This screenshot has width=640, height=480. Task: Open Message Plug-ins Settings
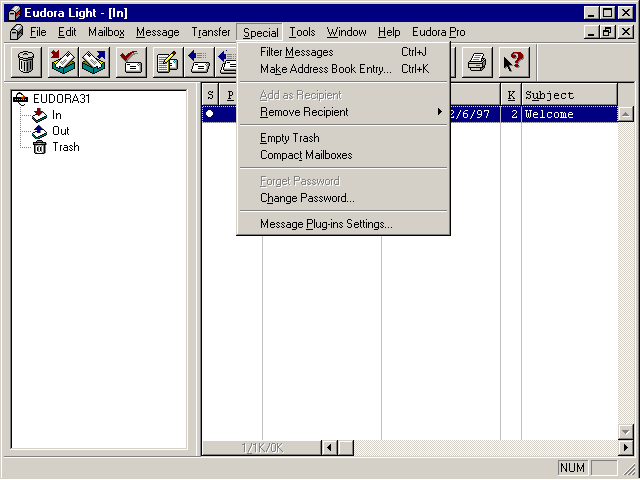343,224
